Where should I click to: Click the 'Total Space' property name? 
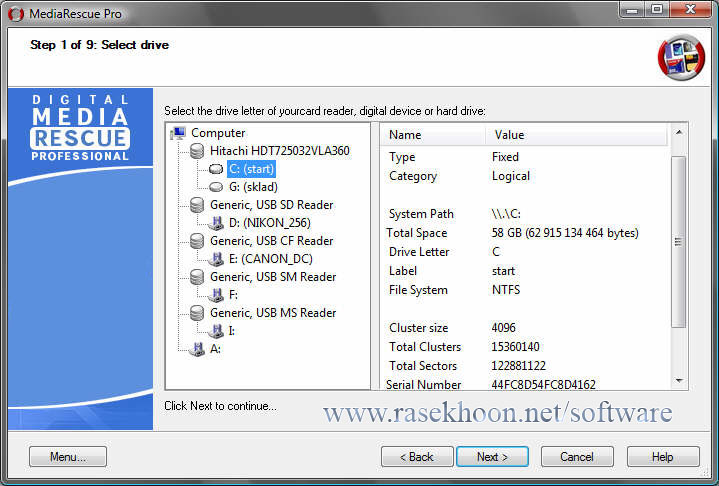pos(417,233)
